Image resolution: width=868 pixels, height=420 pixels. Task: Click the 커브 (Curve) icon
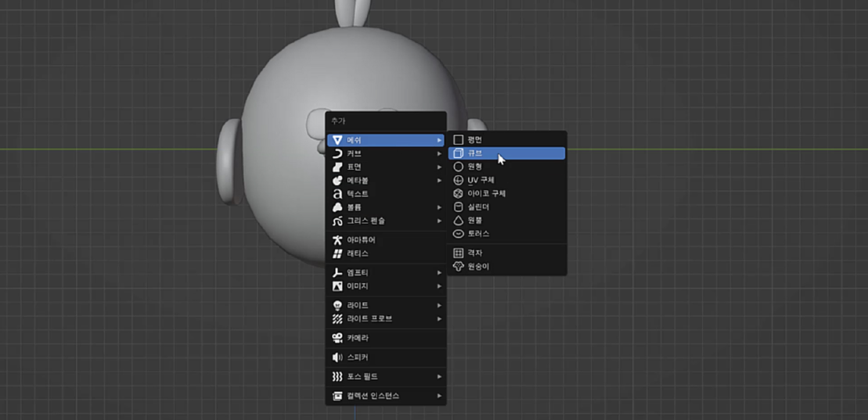[337, 153]
